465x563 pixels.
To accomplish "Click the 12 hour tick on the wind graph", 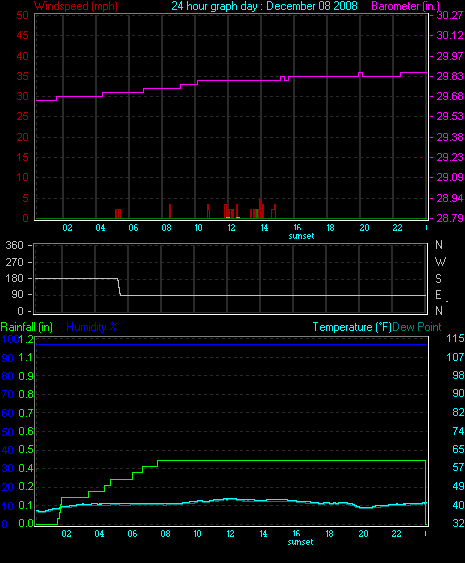I will tap(231, 228).
